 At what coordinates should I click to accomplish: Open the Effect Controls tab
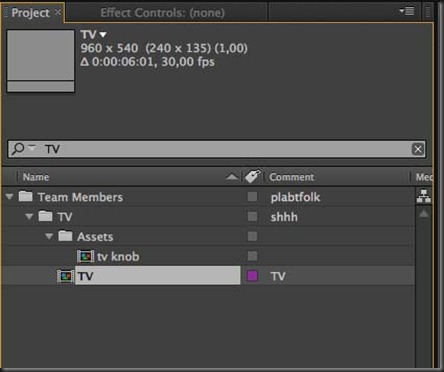[x=162, y=13]
